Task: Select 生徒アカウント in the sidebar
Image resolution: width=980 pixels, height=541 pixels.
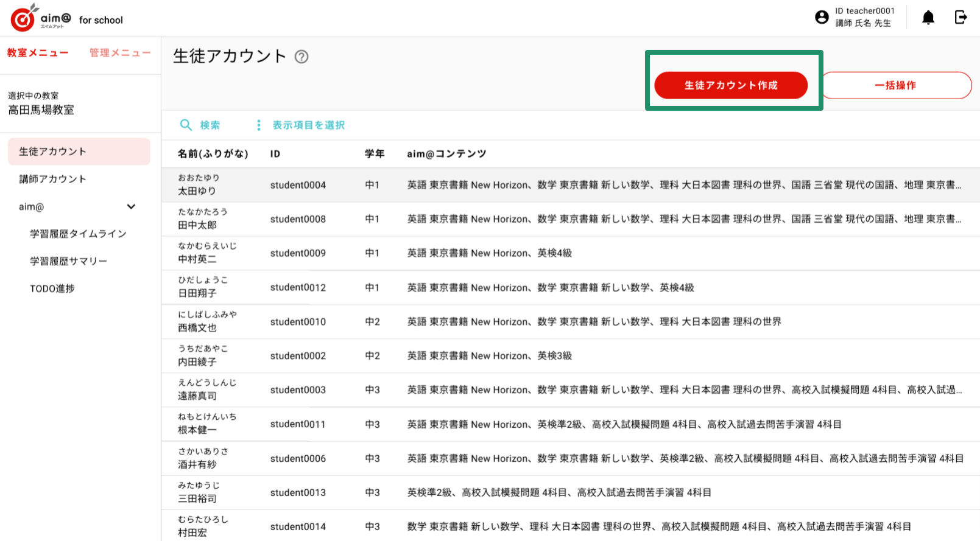Action: click(x=79, y=152)
